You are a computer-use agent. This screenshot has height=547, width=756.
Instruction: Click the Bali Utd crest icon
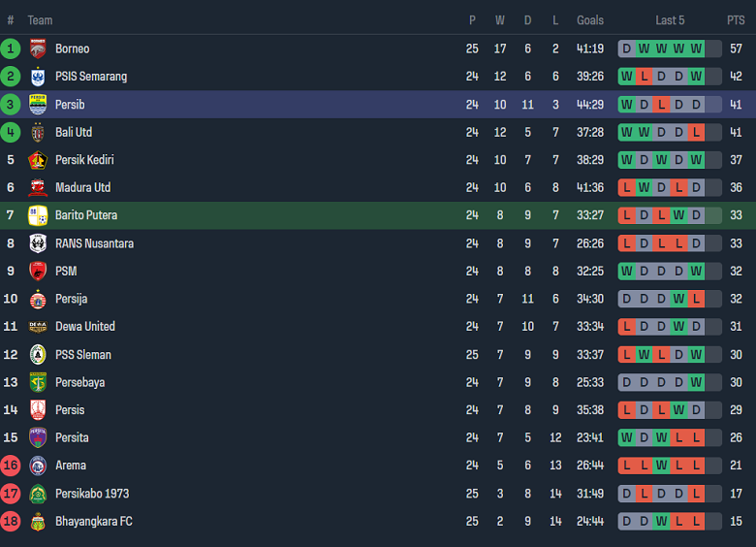pyautogui.click(x=38, y=132)
